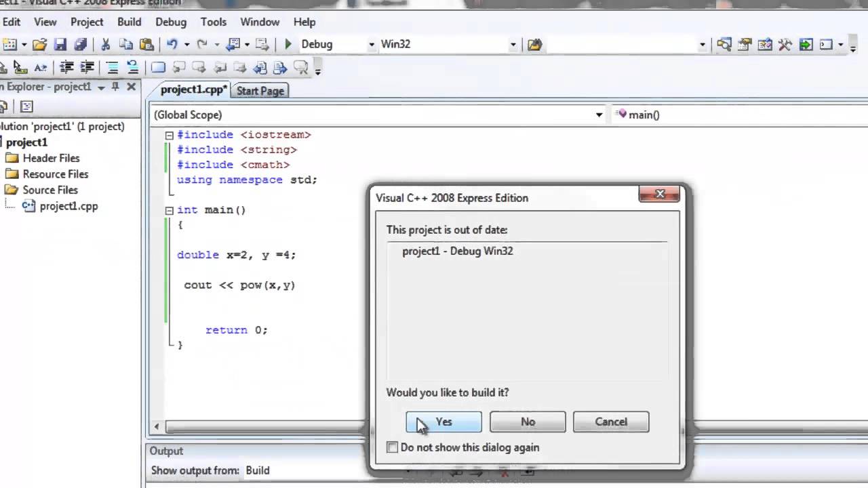Open the Toolbox via the hammer and wrench icon

pyautogui.click(x=785, y=45)
